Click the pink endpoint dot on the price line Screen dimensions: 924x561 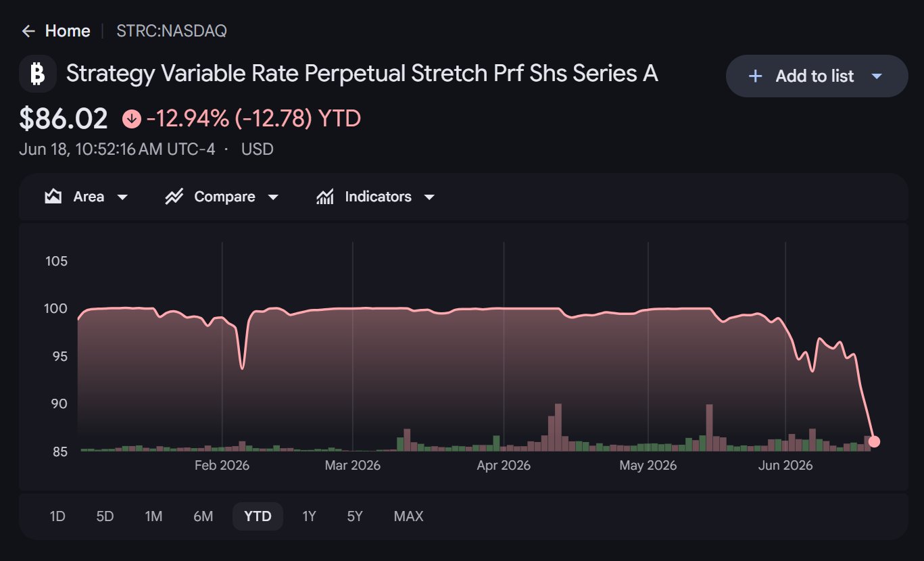click(874, 441)
